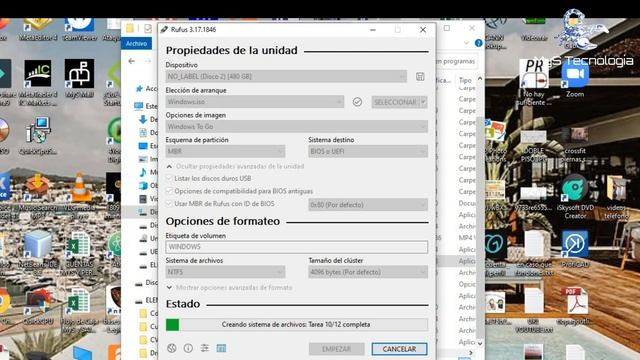Open 'Opciones de imagen' dropdown

click(x=297, y=127)
